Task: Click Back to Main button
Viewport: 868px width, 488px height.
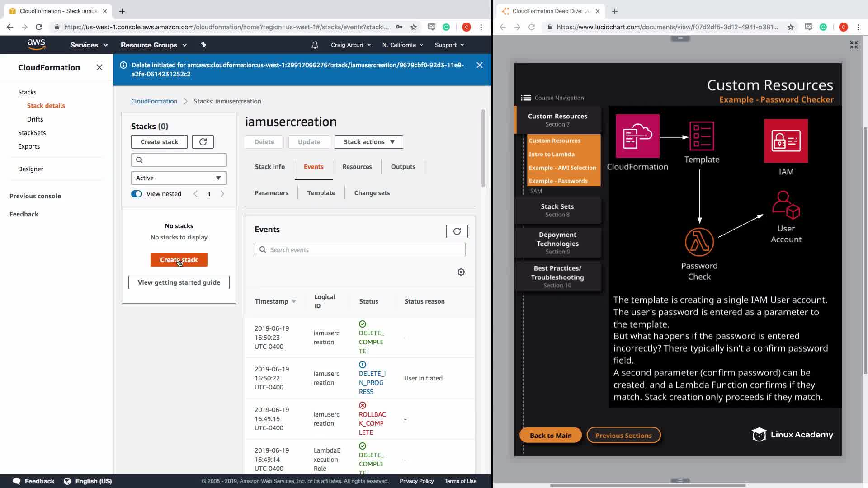Action: pos(550,436)
